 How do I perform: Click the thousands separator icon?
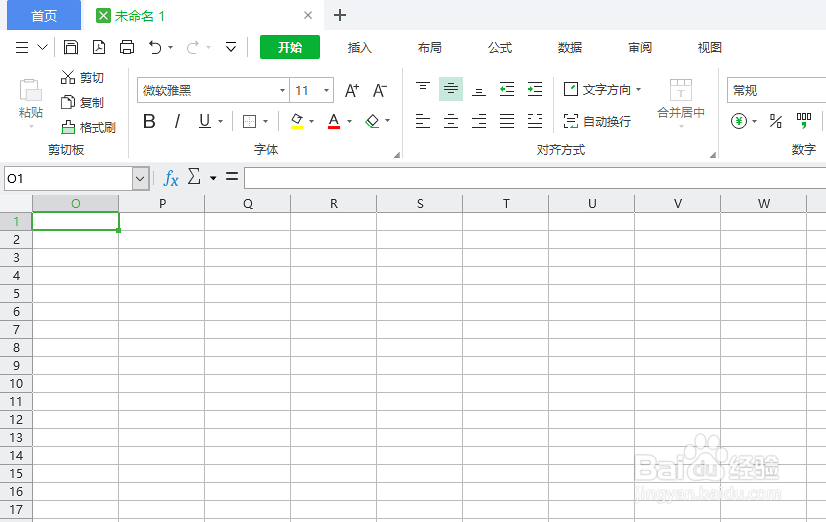click(x=804, y=121)
